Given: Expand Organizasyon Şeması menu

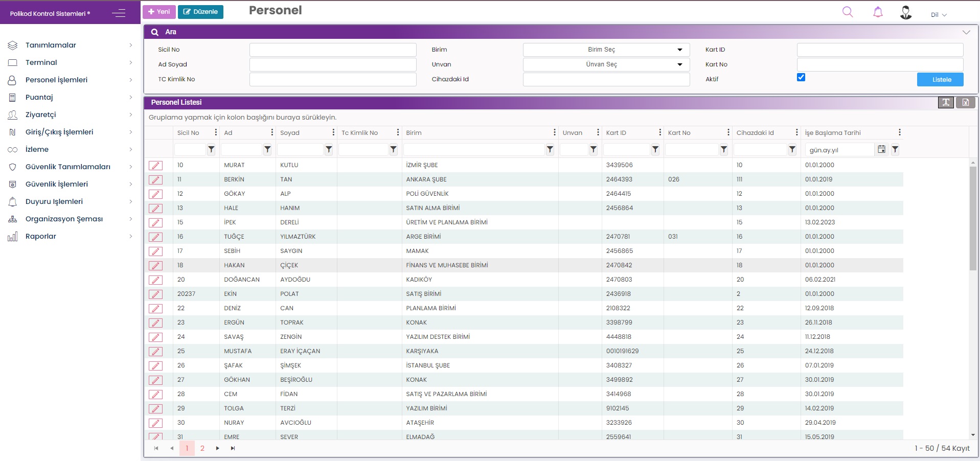Looking at the screenshot, I should click(70, 219).
